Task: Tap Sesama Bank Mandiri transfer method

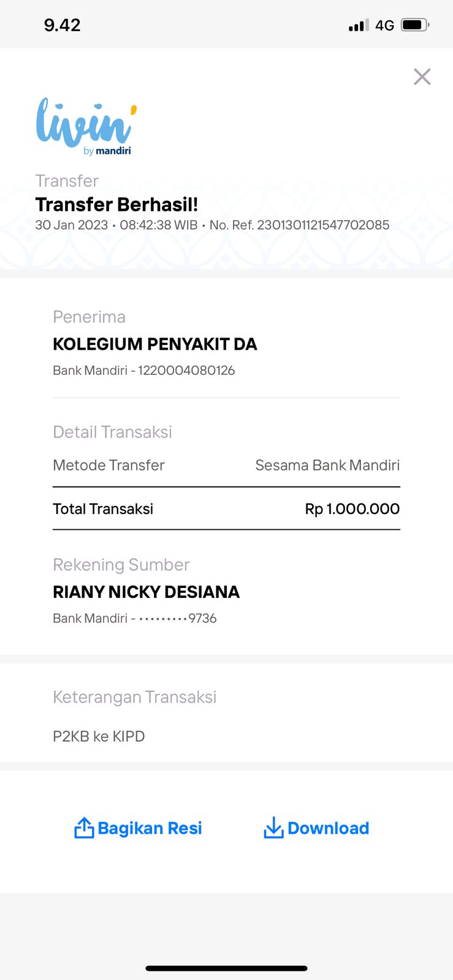Action: tap(327, 465)
